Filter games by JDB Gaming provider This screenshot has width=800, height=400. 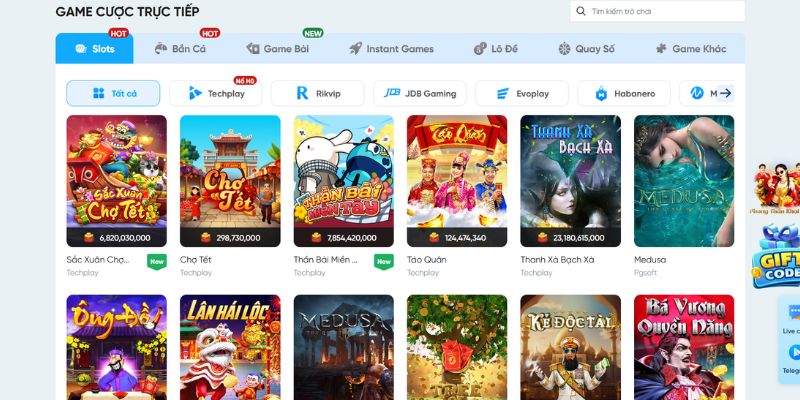tap(420, 93)
